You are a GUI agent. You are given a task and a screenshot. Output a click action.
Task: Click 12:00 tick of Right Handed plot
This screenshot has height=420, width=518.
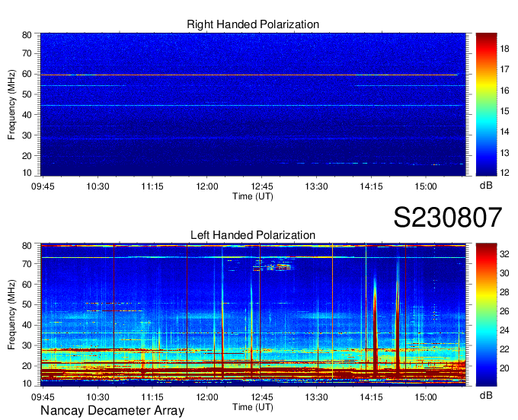point(207,186)
